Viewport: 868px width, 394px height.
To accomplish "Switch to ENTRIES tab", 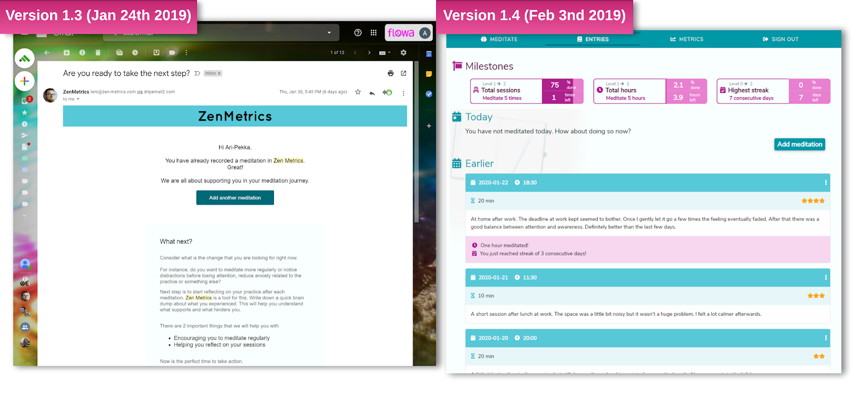I will pyautogui.click(x=592, y=39).
